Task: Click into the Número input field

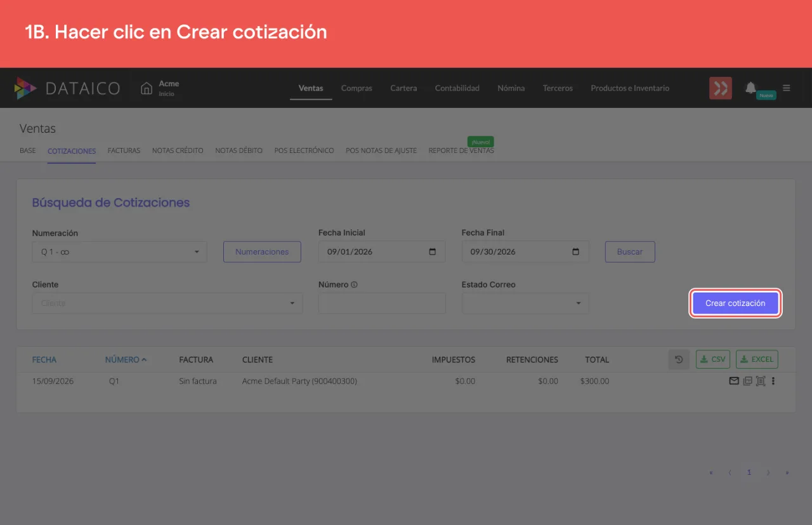Action: pyautogui.click(x=382, y=303)
